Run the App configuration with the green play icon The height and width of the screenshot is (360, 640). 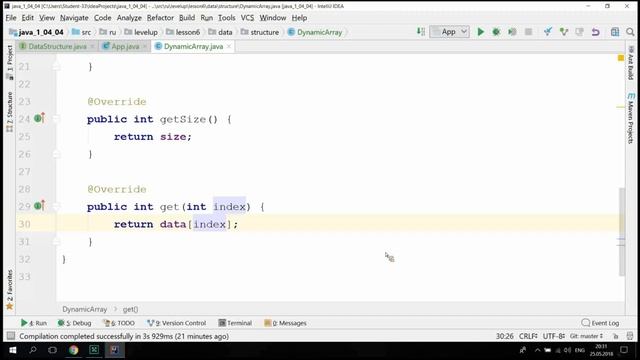[x=480, y=32]
